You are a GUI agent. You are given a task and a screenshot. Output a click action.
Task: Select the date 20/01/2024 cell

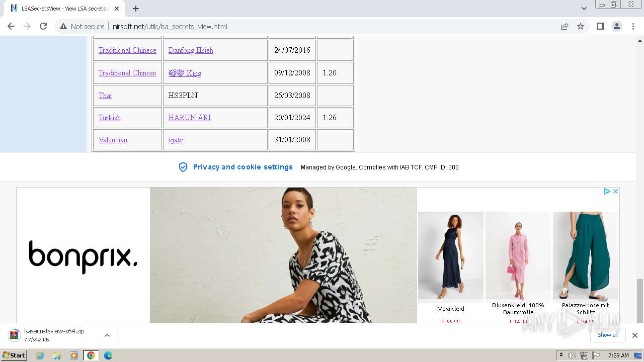coord(292,118)
